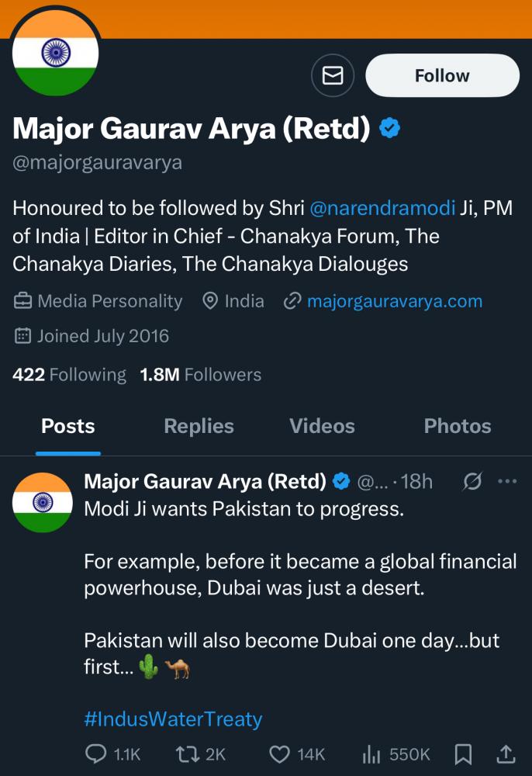This screenshot has height=776, width=532.
Task: View the 422 Following list
Action: 69,375
